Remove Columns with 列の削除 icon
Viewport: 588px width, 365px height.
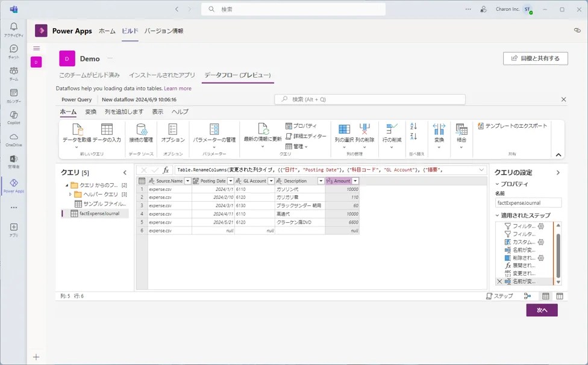364,129
